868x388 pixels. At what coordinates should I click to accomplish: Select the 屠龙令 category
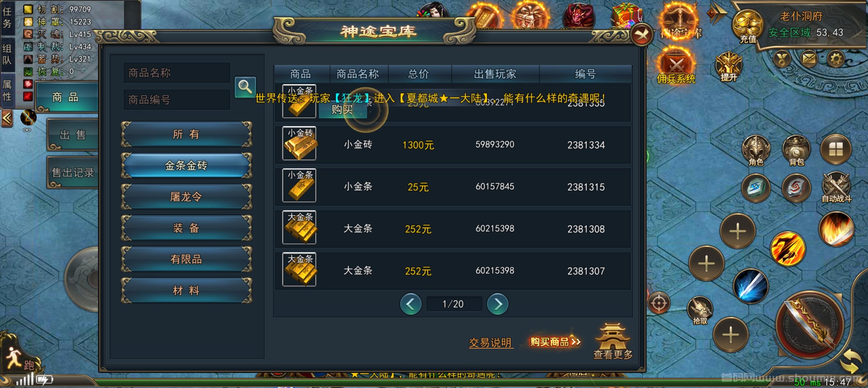186,197
